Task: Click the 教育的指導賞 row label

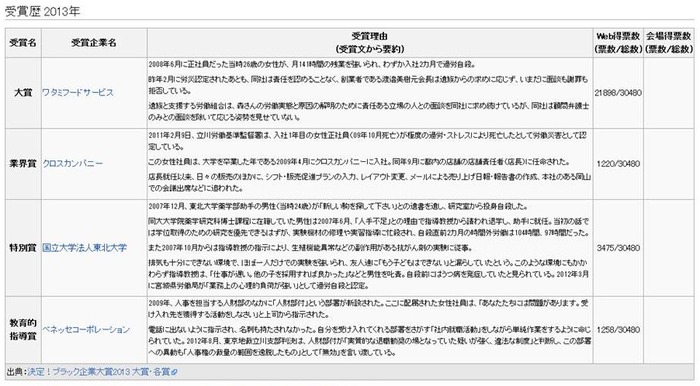Action: (23, 329)
